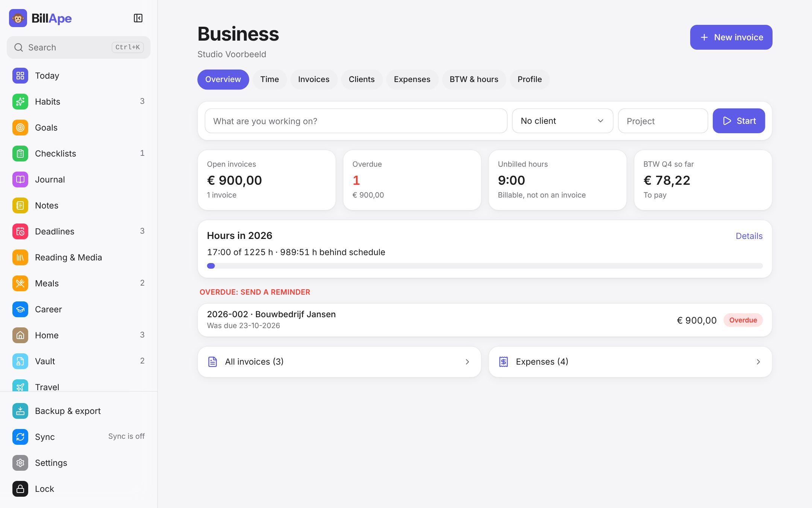Click the document icon beside All invoices

coord(212,362)
